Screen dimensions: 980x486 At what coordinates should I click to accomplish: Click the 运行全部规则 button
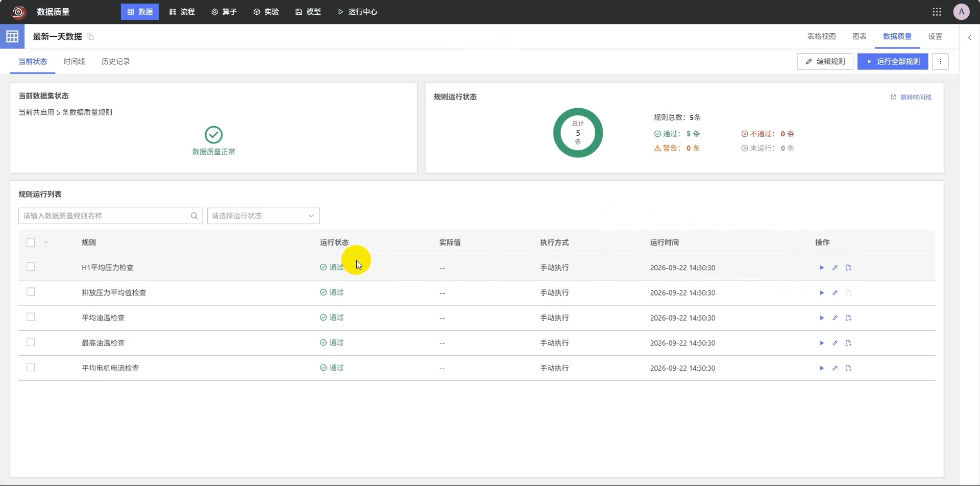tap(893, 62)
